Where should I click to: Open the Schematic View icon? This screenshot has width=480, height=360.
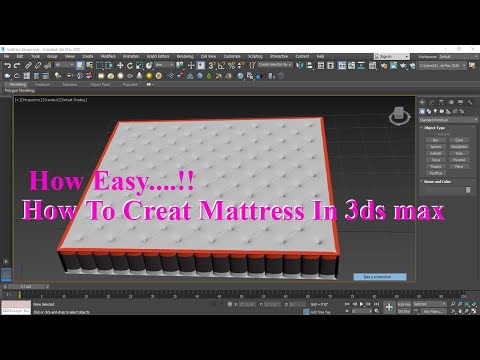(361, 66)
